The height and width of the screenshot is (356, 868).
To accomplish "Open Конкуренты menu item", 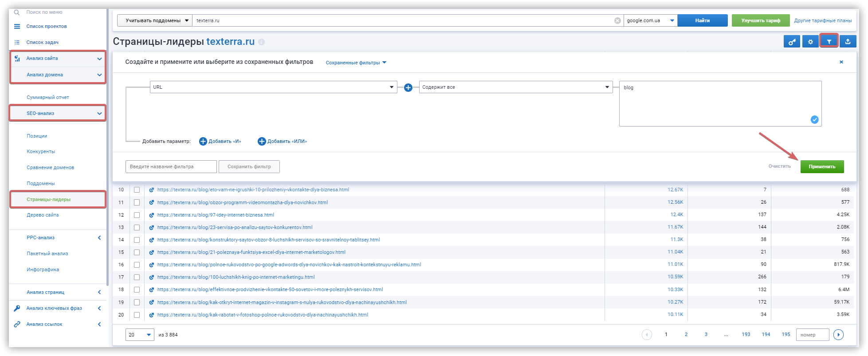I will click(41, 152).
